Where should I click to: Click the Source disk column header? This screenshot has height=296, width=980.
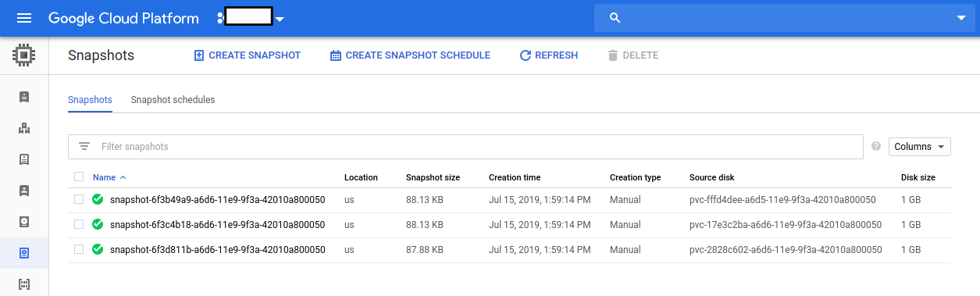(x=712, y=177)
